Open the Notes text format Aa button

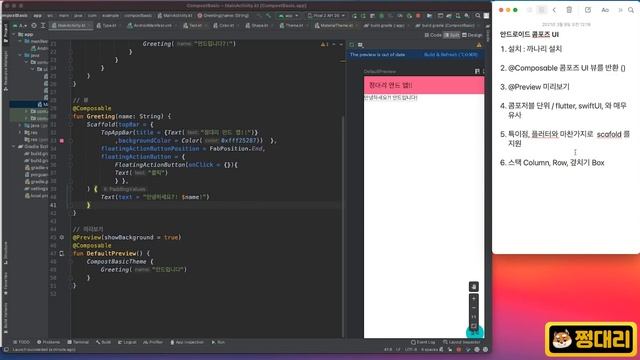[x=605, y=10]
